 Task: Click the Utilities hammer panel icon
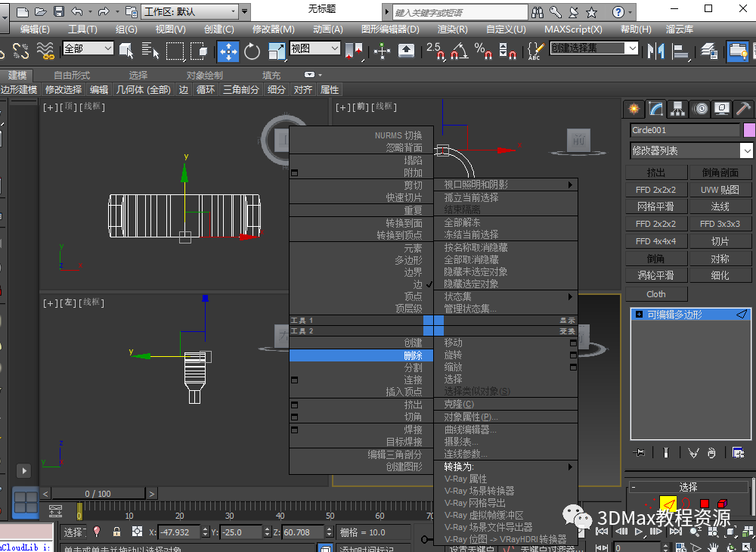coord(743,108)
